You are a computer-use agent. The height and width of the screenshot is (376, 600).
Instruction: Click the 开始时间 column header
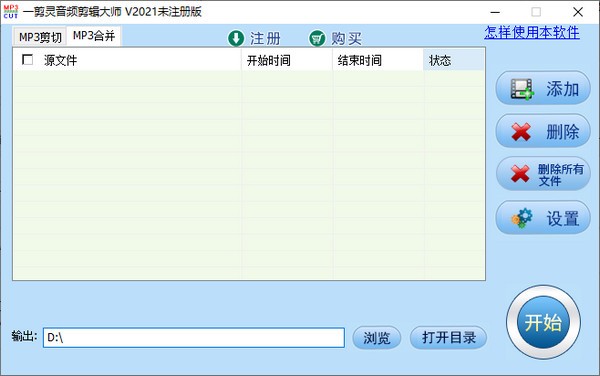point(287,60)
